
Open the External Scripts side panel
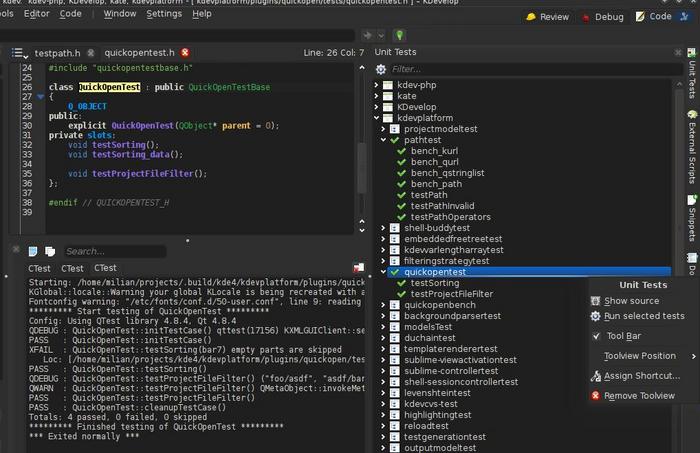(692, 146)
